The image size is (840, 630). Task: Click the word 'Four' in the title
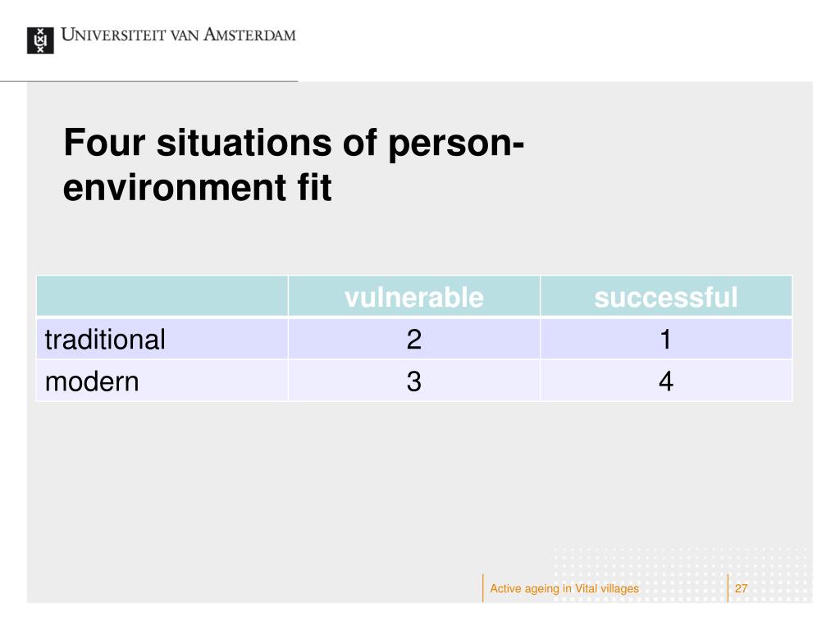104,143
